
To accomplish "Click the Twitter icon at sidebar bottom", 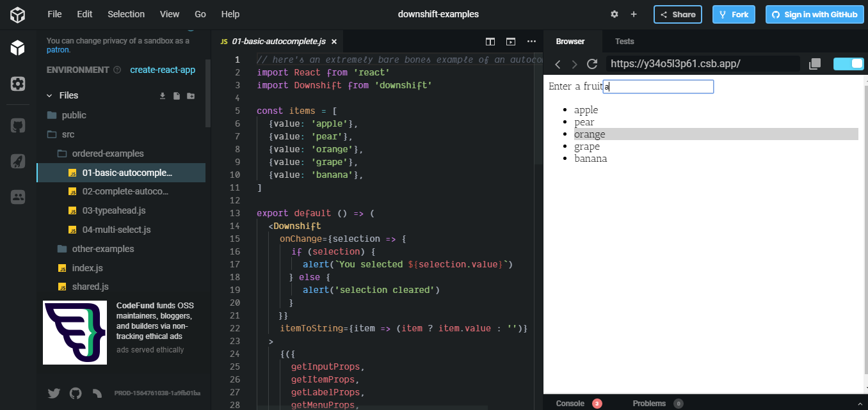I will tap(54, 393).
